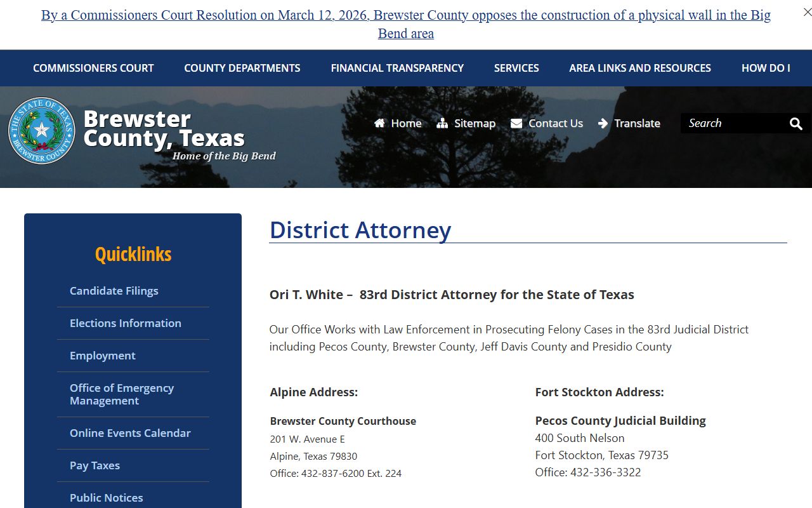Click the Quicklinks sidebar heading
Image resolution: width=812 pixels, height=508 pixels.
(x=133, y=254)
